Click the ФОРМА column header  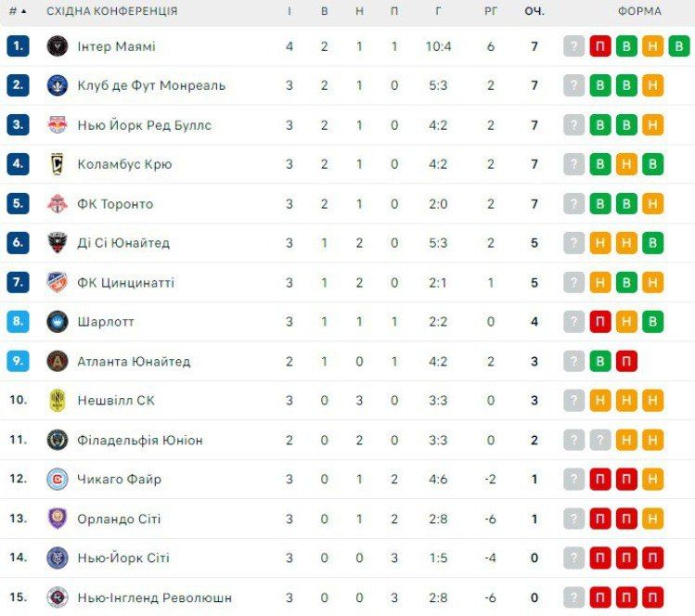(x=639, y=11)
